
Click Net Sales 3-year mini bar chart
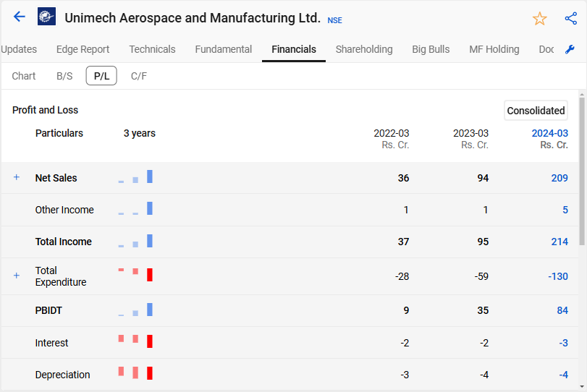pos(135,176)
